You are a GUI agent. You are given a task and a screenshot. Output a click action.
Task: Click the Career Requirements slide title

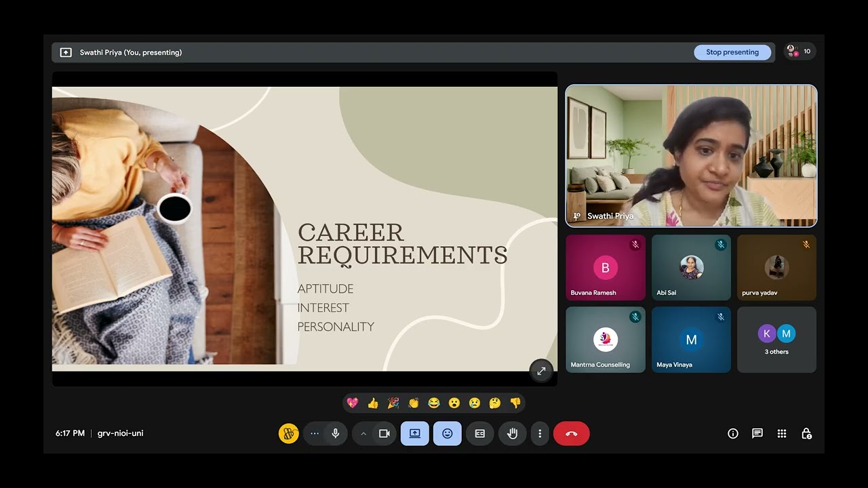[x=403, y=244]
